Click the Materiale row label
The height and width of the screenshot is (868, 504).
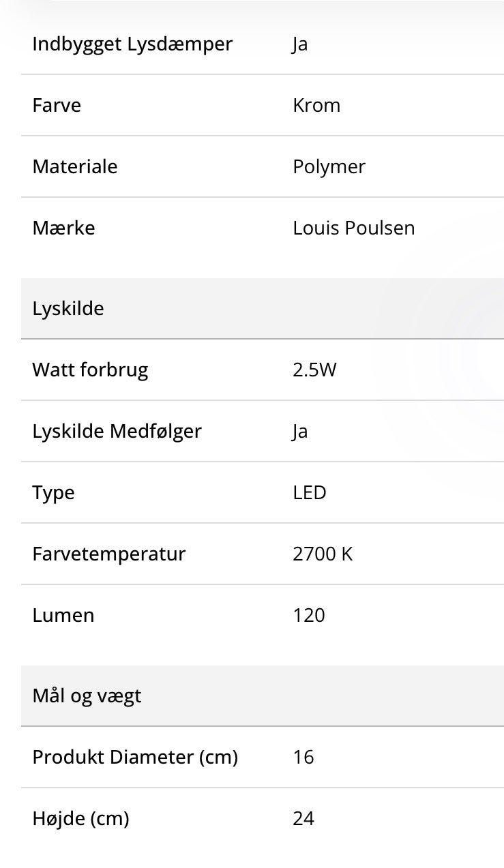(75, 167)
